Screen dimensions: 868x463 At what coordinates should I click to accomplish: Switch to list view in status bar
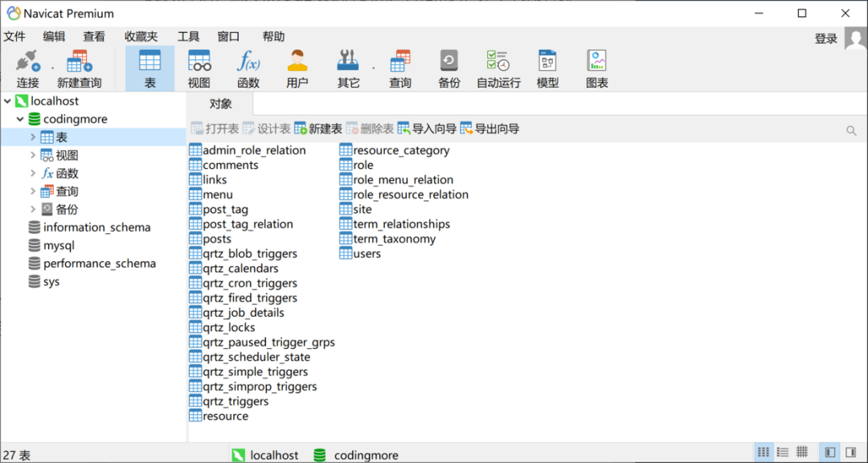(x=782, y=452)
